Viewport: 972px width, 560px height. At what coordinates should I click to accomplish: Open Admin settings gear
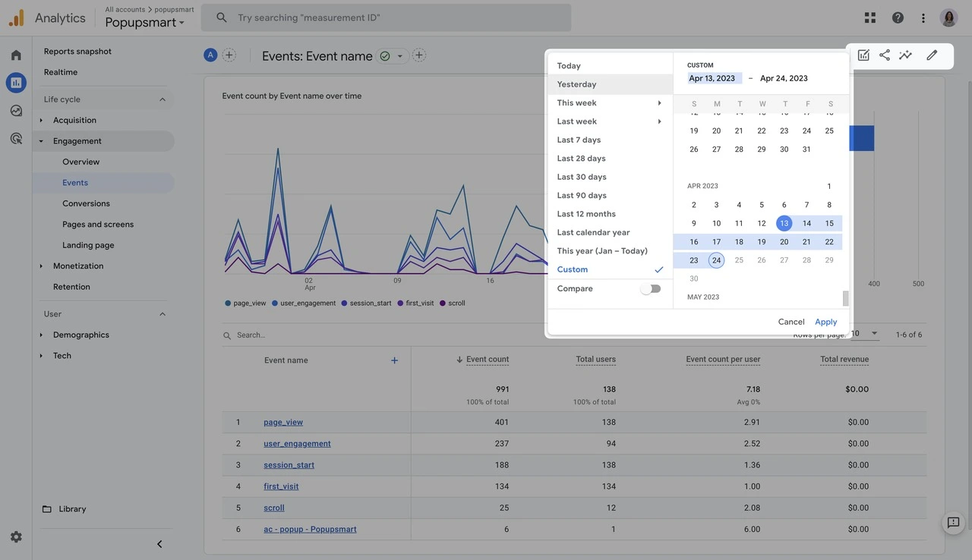point(16,536)
